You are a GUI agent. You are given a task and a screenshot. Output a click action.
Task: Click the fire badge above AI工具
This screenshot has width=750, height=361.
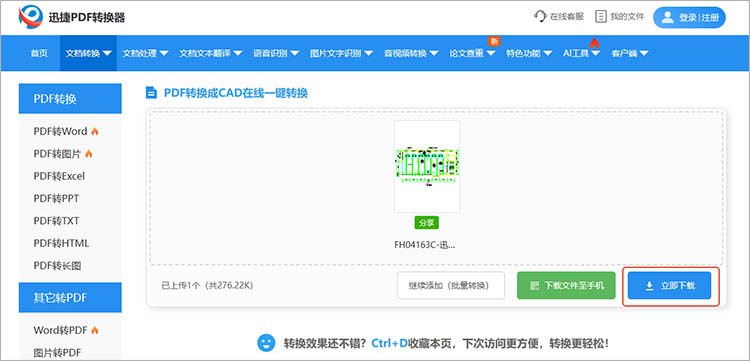tap(595, 44)
